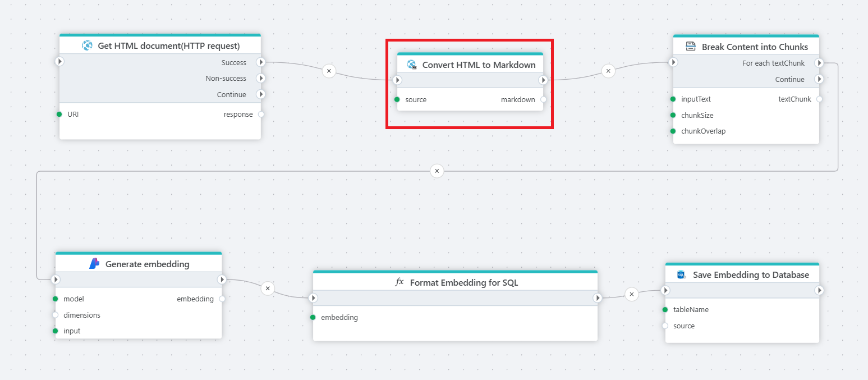Click the URI input port
This screenshot has height=380, width=868.
59,115
